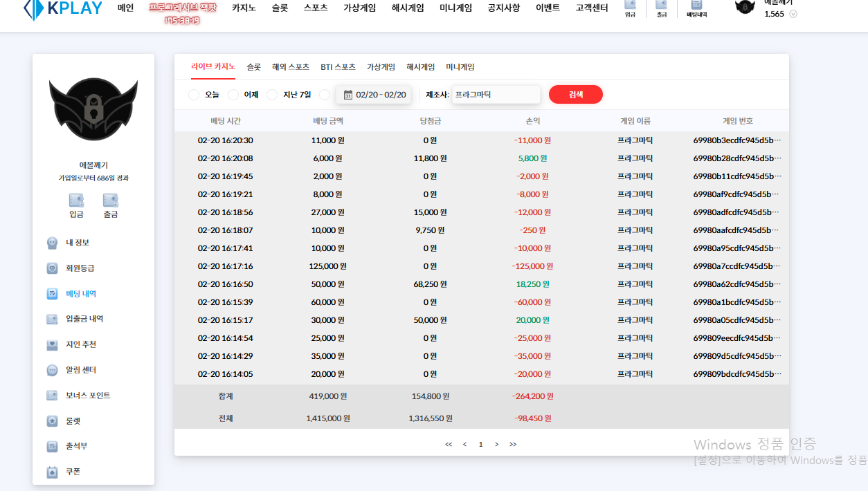Image resolution: width=868 pixels, height=491 pixels.
Task: Select the 어제 radio button
Action: [233, 95]
